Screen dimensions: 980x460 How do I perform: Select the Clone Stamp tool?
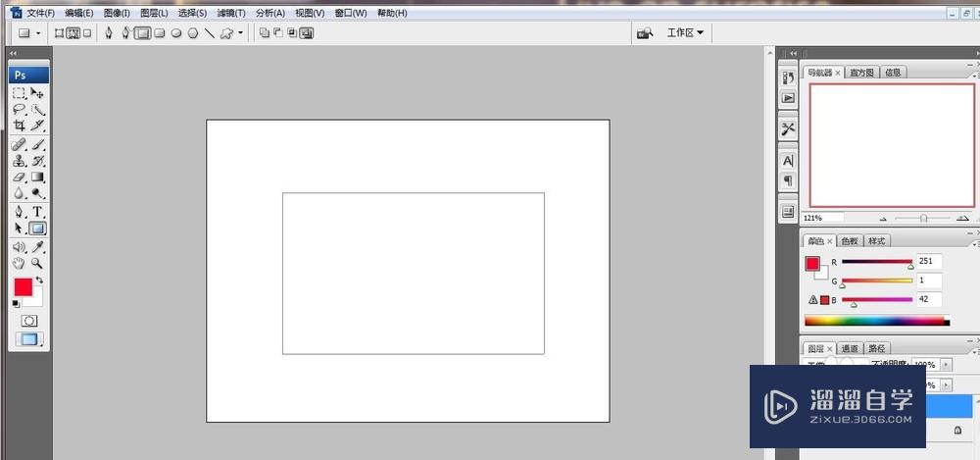[20, 161]
